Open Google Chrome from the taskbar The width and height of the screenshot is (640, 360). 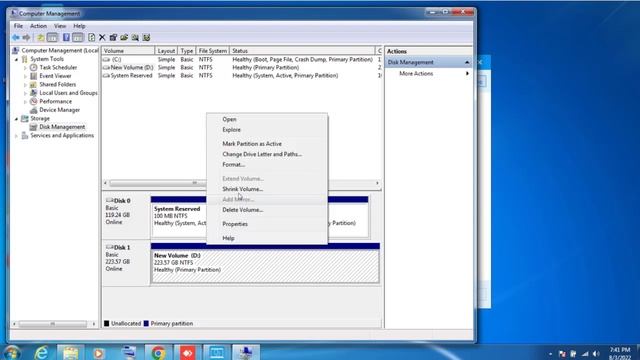click(158, 352)
